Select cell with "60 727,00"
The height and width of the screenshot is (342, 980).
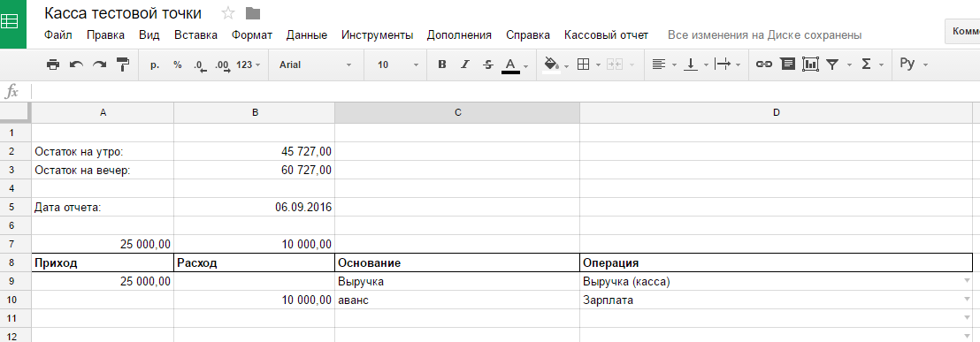(x=255, y=170)
